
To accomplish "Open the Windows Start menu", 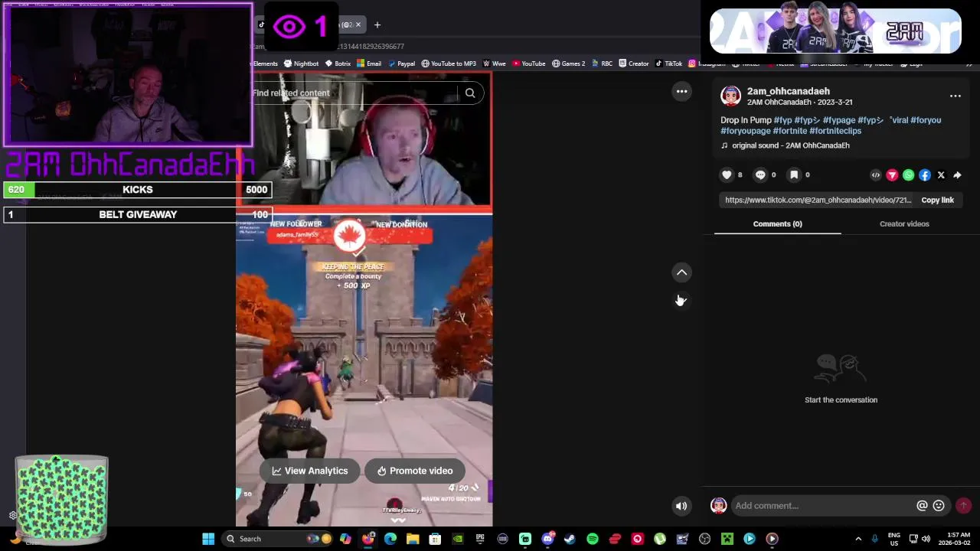I will pyautogui.click(x=208, y=539).
